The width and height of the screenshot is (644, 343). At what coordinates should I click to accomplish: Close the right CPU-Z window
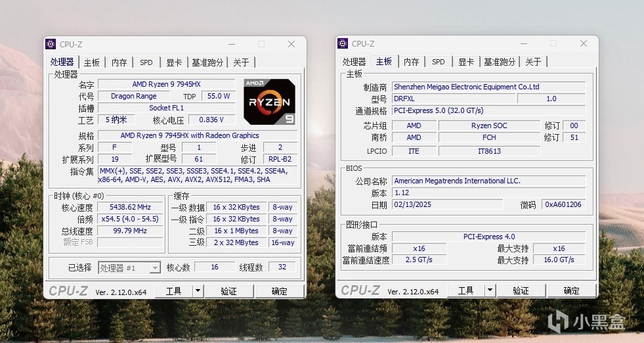[x=583, y=43]
